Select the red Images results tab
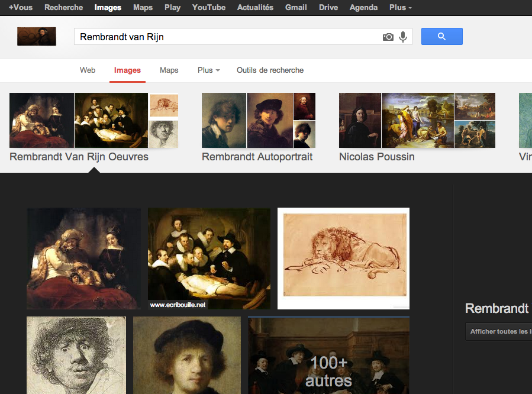 (127, 70)
